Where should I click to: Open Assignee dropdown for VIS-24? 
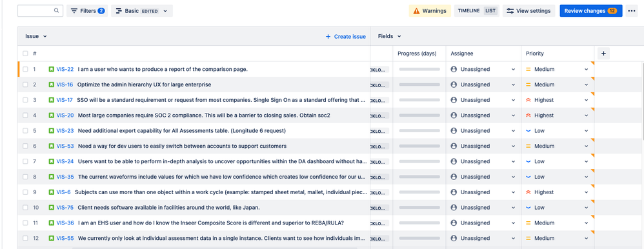tap(513, 161)
